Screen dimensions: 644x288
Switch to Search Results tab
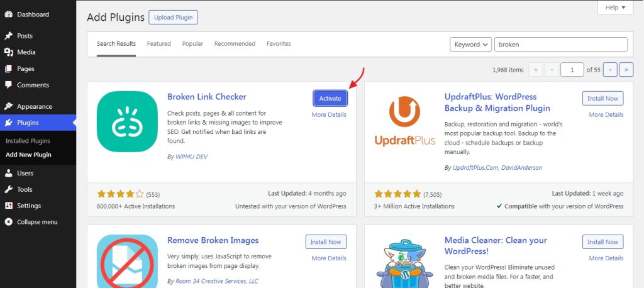click(x=116, y=43)
